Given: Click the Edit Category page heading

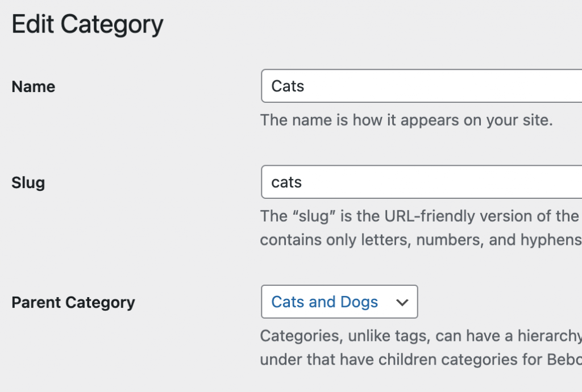Looking at the screenshot, I should tap(88, 23).
